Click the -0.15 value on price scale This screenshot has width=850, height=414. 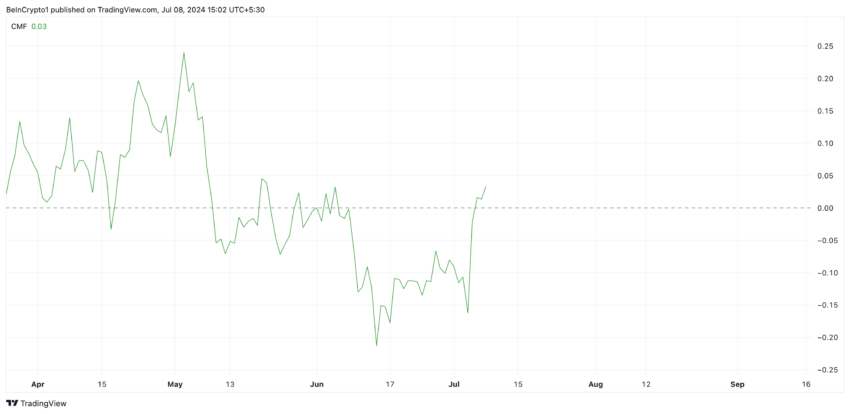tap(823, 305)
